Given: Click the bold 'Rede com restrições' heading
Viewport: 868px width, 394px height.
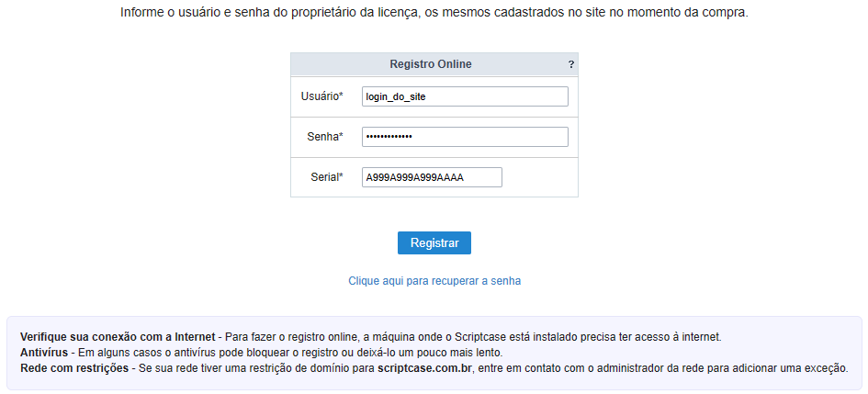Looking at the screenshot, I should (x=74, y=368).
